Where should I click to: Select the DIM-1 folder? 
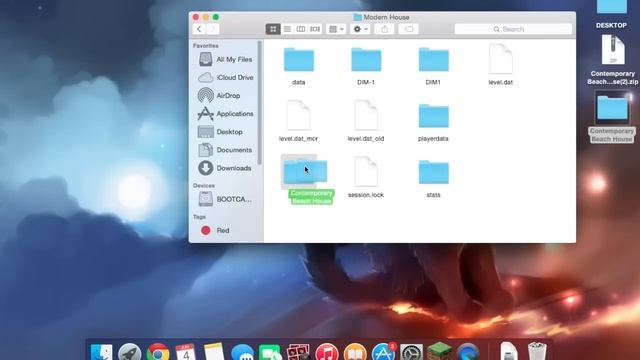point(366,60)
